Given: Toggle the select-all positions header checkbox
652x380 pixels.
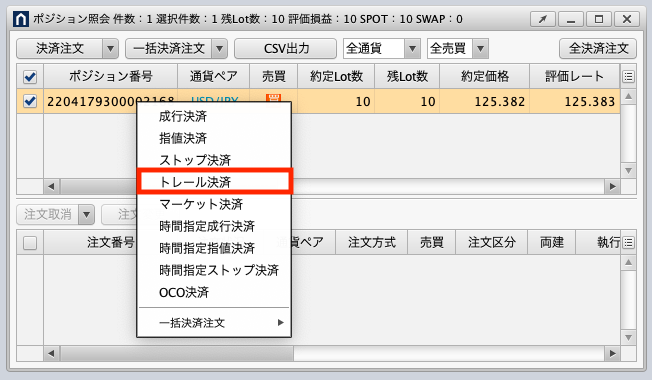Looking at the screenshot, I should click(30, 77).
